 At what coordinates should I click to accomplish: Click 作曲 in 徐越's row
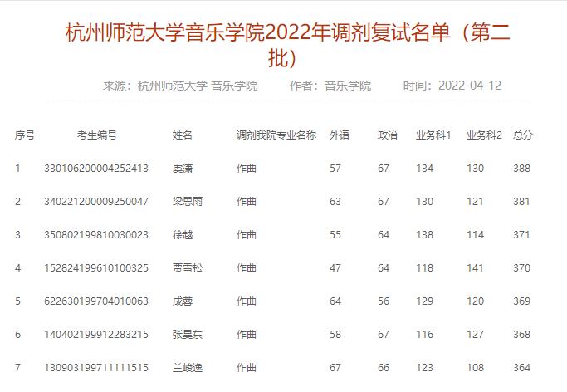(247, 235)
